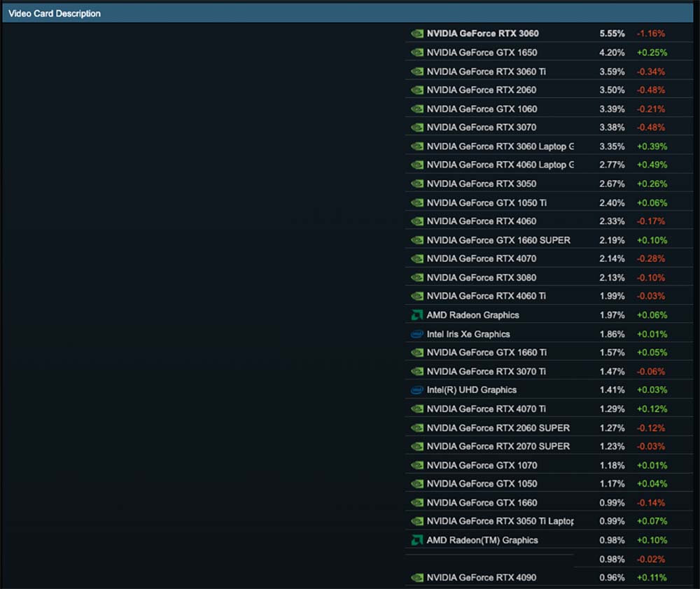Select the NVIDIA GeForce RTX 4090 name
Image resolution: width=700 pixels, height=589 pixels.
point(482,577)
